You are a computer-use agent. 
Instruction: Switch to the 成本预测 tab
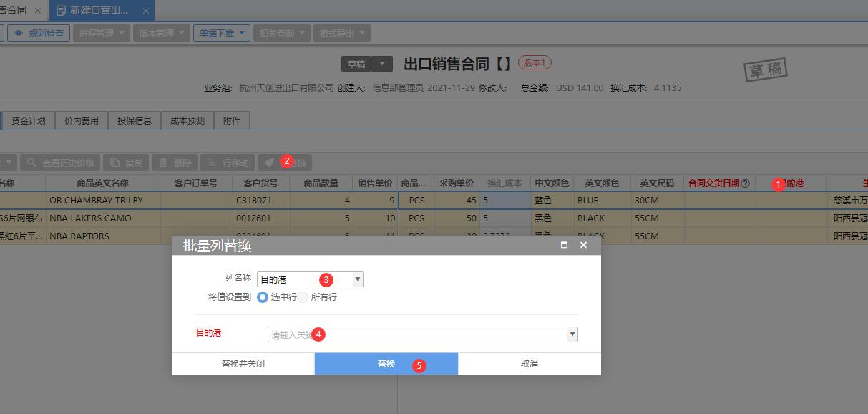(186, 120)
